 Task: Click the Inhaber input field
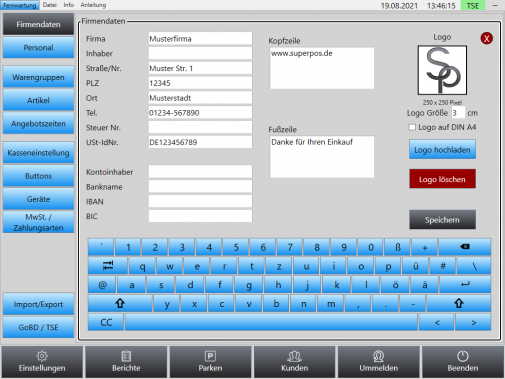point(200,53)
